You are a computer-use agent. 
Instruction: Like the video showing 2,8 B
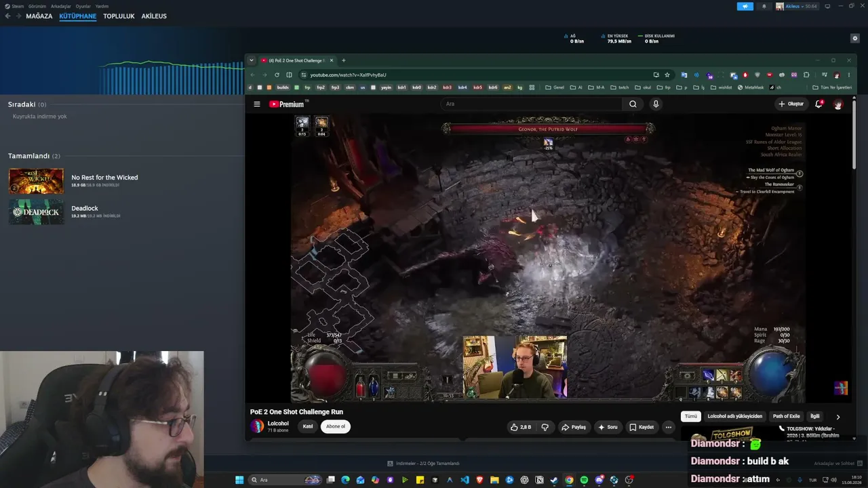pos(521,427)
